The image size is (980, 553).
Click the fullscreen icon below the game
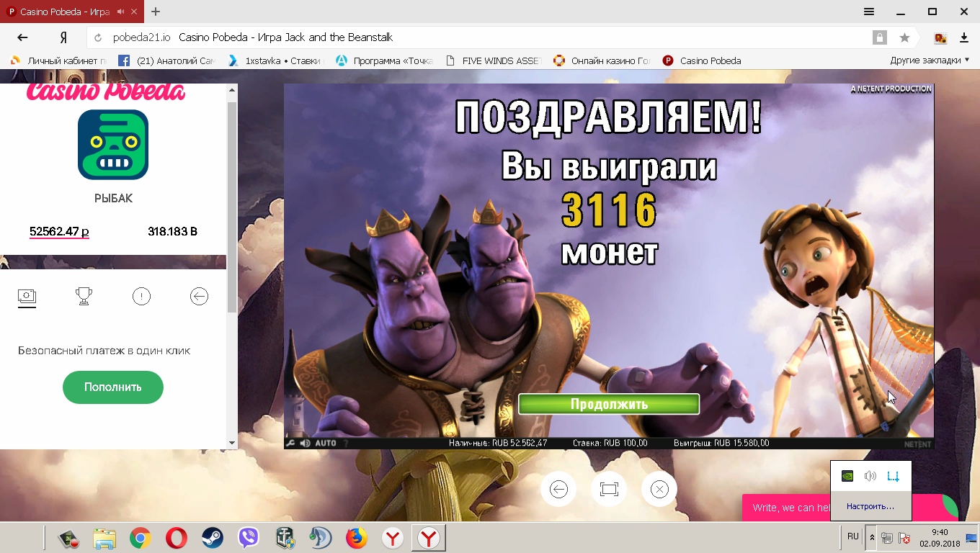(609, 490)
